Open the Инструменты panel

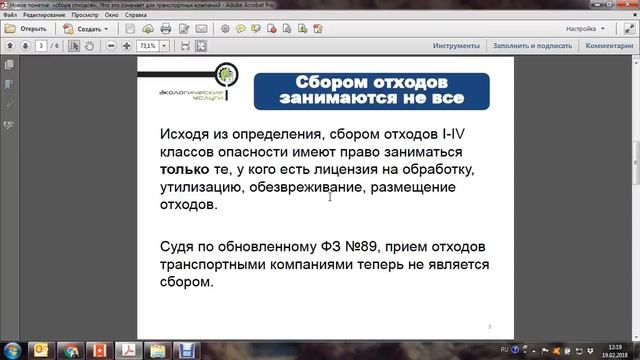click(x=456, y=46)
